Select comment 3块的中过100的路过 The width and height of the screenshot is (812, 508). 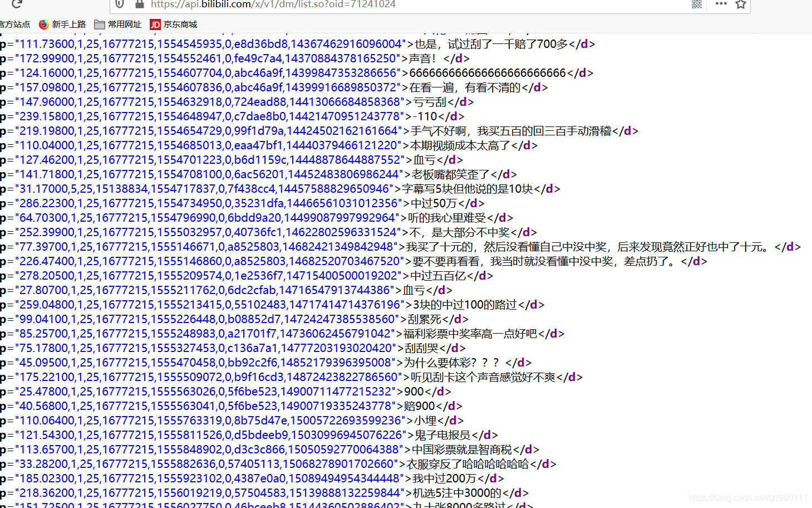click(465, 305)
